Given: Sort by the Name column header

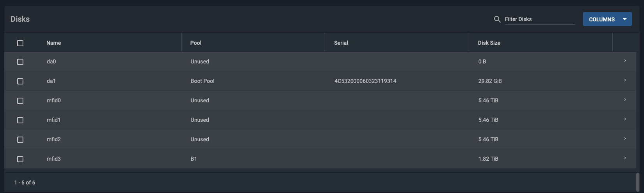Looking at the screenshot, I should point(54,43).
